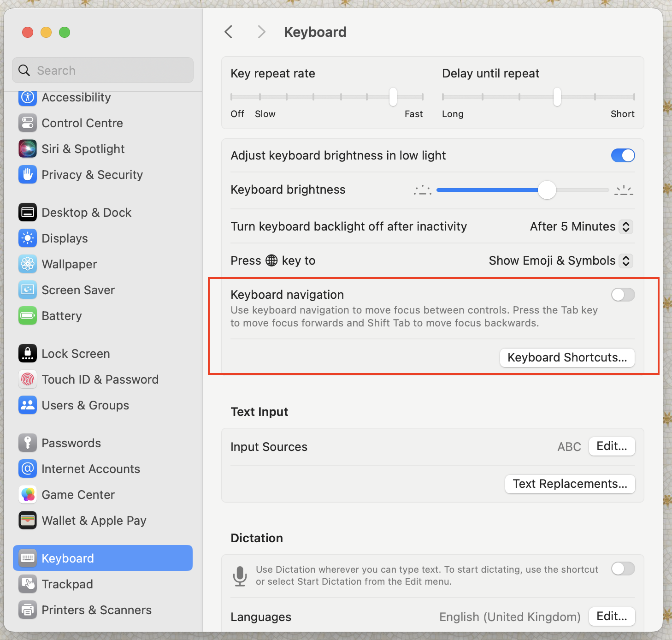Click the Key repeat rate slider handle
The width and height of the screenshot is (672, 640).
393,97
